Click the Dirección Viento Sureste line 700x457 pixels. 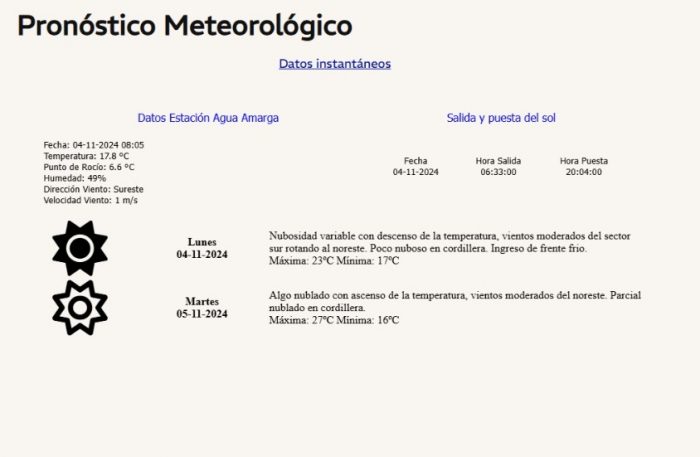93,189
